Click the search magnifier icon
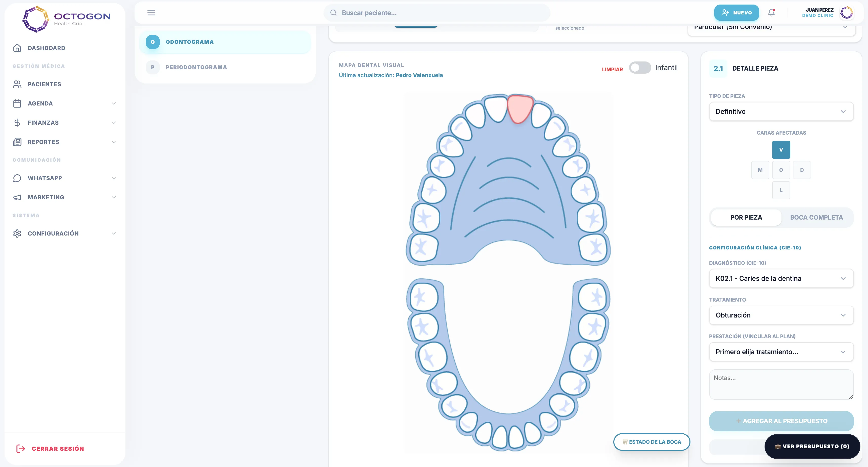Viewport: 868px width, 467px height. [333, 13]
